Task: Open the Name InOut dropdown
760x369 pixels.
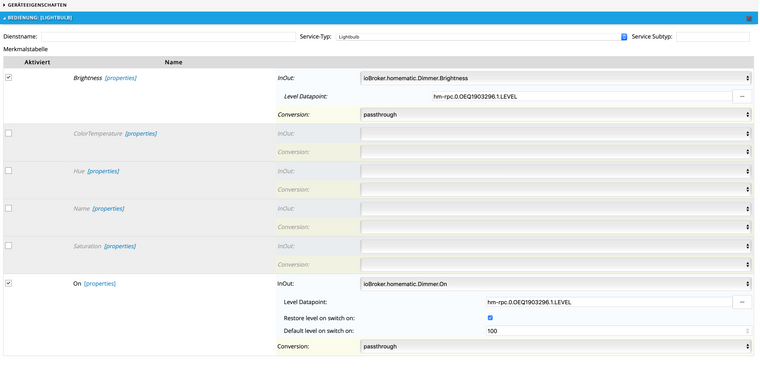Action: tap(556, 209)
